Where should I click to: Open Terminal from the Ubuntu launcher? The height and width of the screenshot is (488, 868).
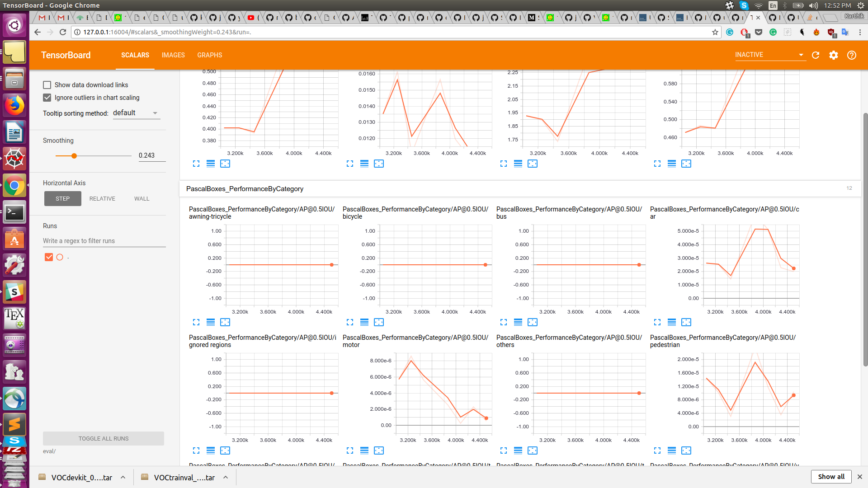14,212
